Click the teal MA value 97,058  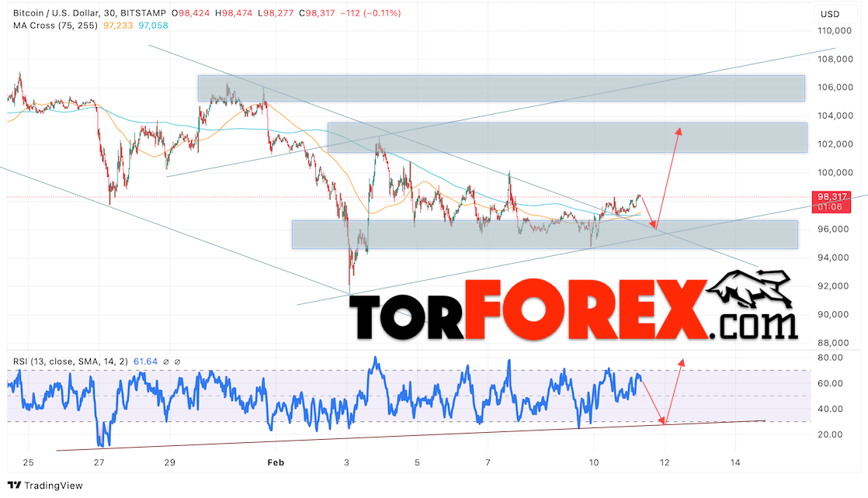[x=153, y=26]
